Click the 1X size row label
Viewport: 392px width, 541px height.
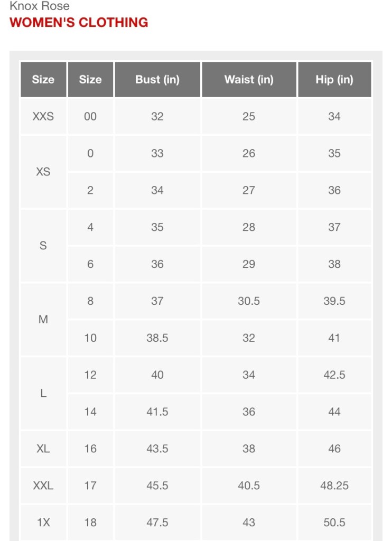point(43,523)
